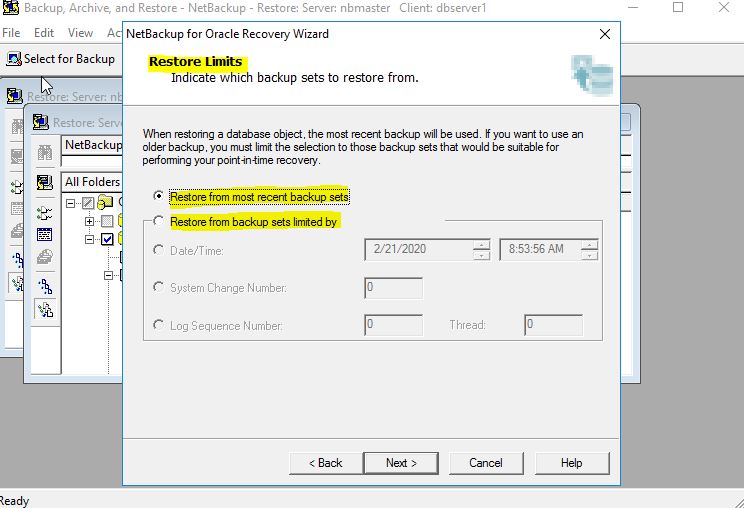Screen dimensions: 744x508
Task: Click the Select for Backup toolbar icon
Action: [14, 59]
